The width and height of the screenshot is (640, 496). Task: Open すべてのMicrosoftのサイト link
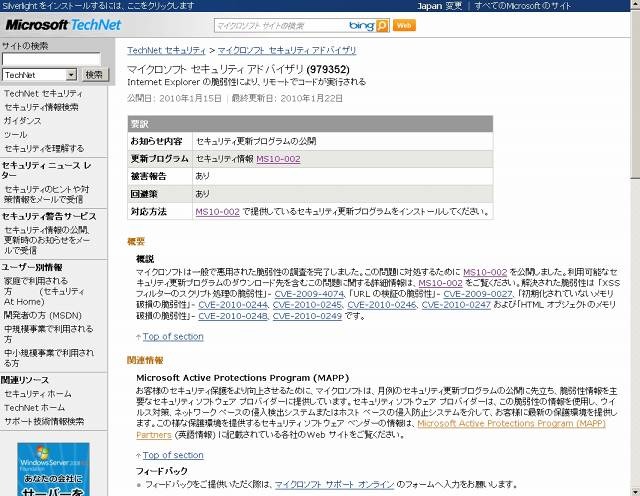(x=523, y=6)
